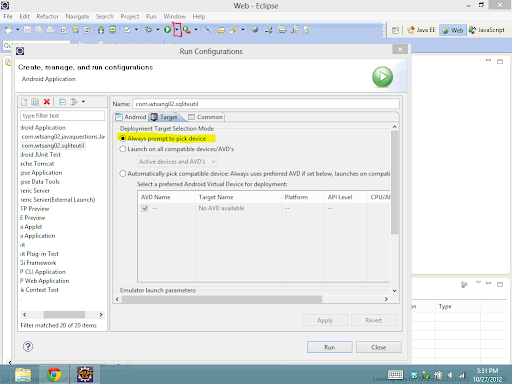Click the Open Web Browser globe icon
This screenshot has width=512, height=384.
[255, 30]
